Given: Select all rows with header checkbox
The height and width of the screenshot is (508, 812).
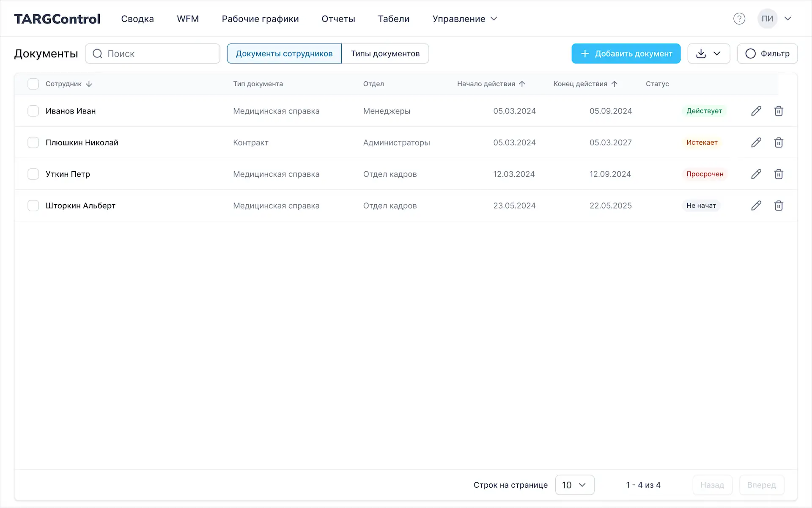Looking at the screenshot, I should (33, 84).
